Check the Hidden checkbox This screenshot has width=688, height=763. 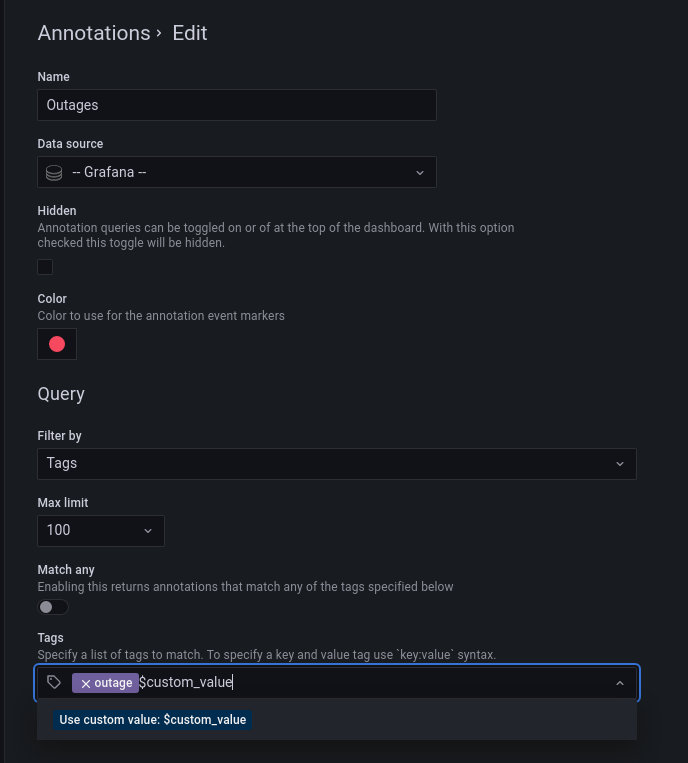tap(45, 267)
